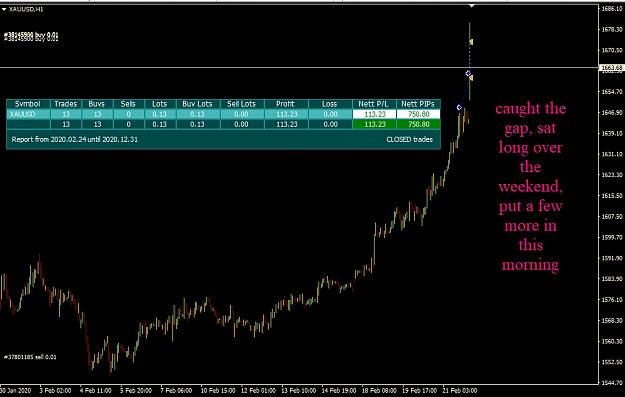This screenshot has height=397, width=625.
Task: Click 5 Feb 20:00 on the time axis
Action: 136,391
